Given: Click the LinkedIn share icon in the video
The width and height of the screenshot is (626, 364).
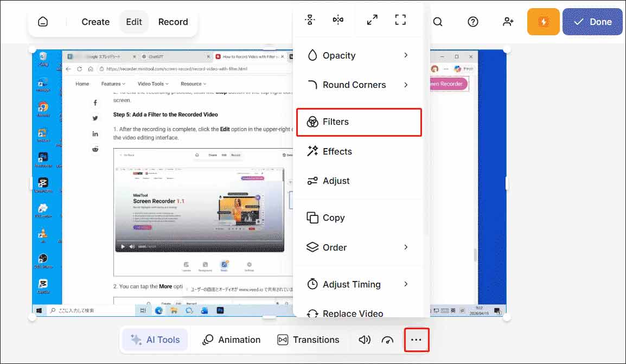Looking at the screenshot, I should pos(95,133).
